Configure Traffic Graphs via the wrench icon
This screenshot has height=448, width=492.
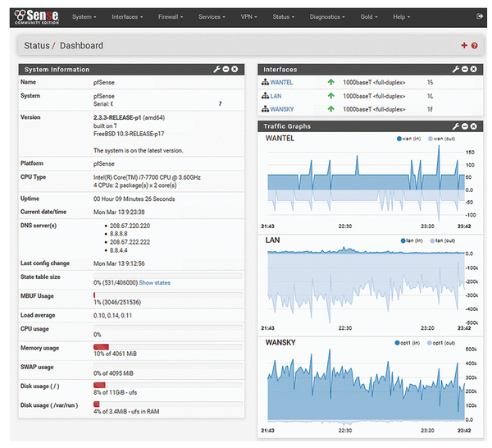click(x=456, y=126)
